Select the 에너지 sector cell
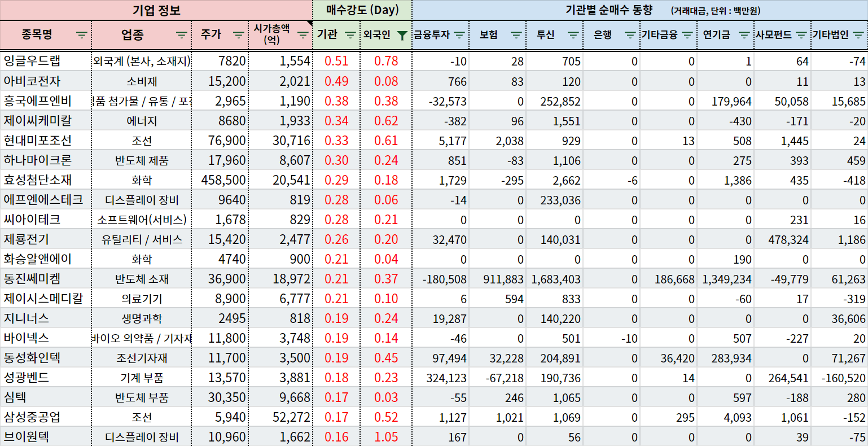This screenshot has width=868, height=446. (142, 120)
